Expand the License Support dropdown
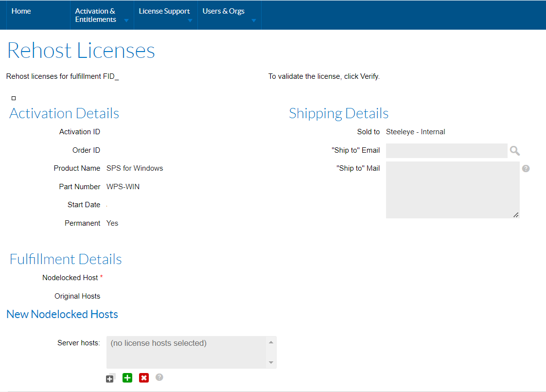 click(190, 20)
